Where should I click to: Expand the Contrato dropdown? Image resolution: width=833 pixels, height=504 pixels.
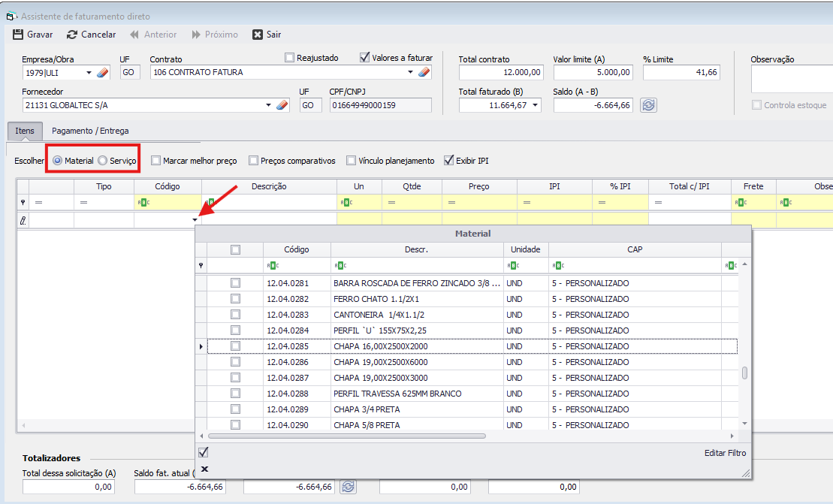[410, 73]
